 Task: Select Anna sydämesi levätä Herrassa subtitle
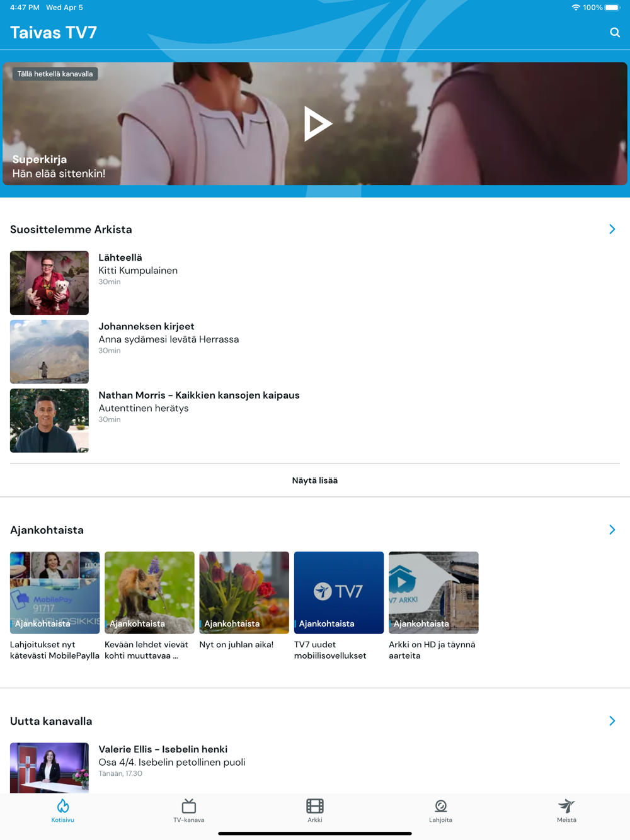[169, 339]
